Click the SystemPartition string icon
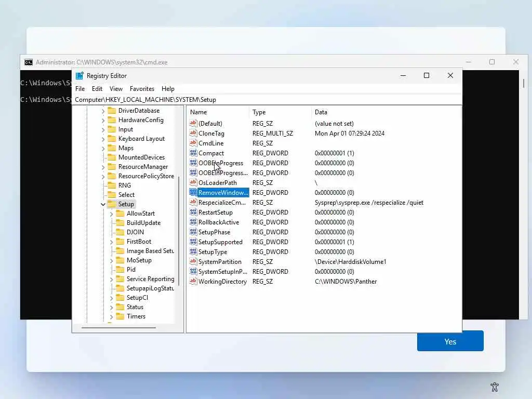Viewport: 532px width, 399px height. tap(193, 262)
